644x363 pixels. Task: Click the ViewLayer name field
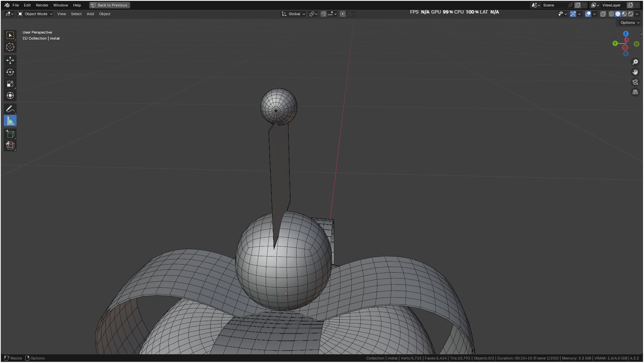(613, 5)
